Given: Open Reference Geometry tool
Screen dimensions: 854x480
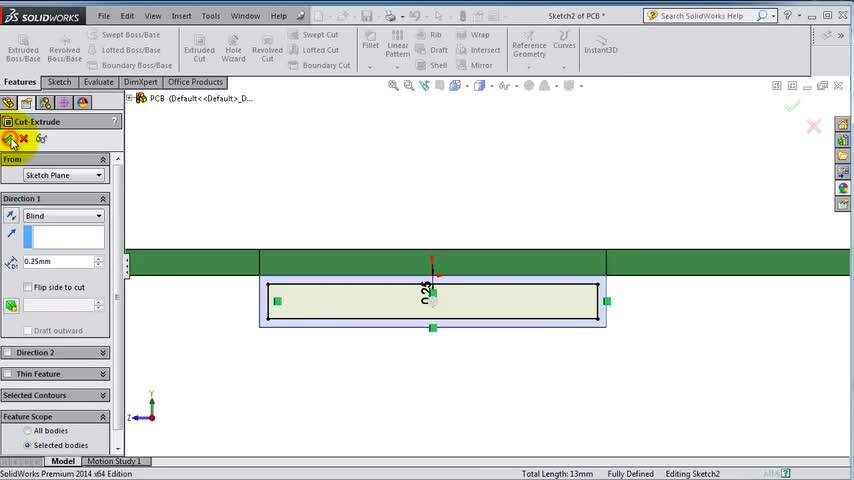Looking at the screenshot, I should point(529,44).
